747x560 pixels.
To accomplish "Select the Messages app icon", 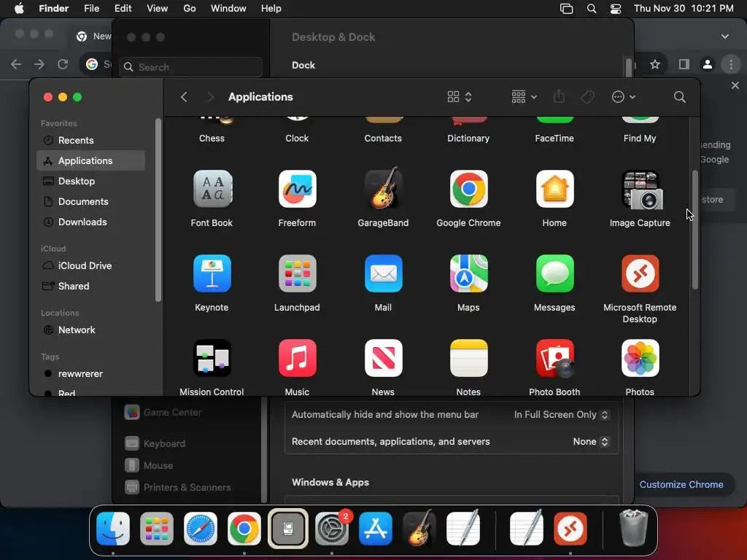I will [x=554, y=273].
